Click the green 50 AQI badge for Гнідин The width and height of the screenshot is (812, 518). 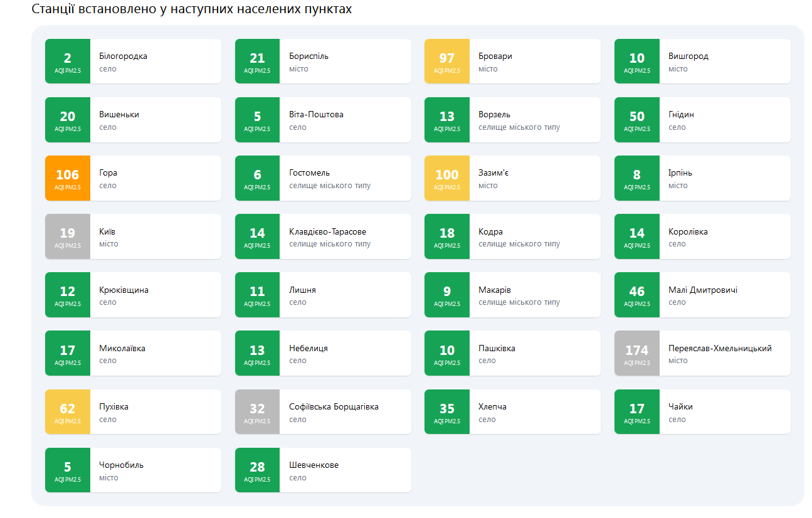(636, 120)
